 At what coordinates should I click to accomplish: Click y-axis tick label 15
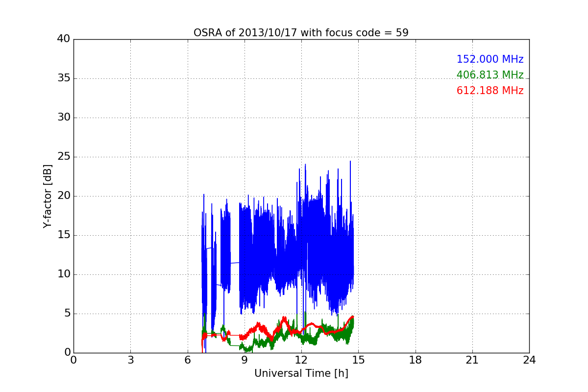(63, 235)
